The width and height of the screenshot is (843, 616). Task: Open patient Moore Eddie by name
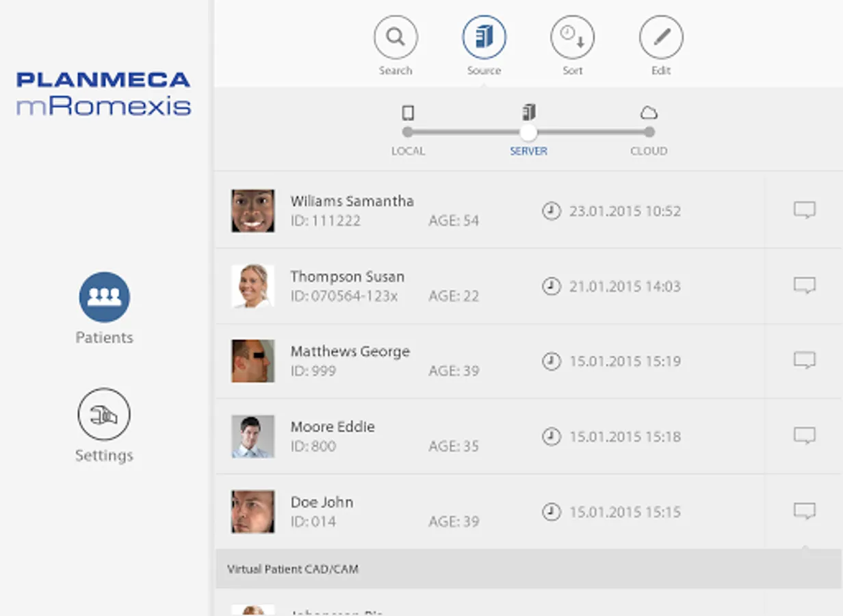pos(333,426)
